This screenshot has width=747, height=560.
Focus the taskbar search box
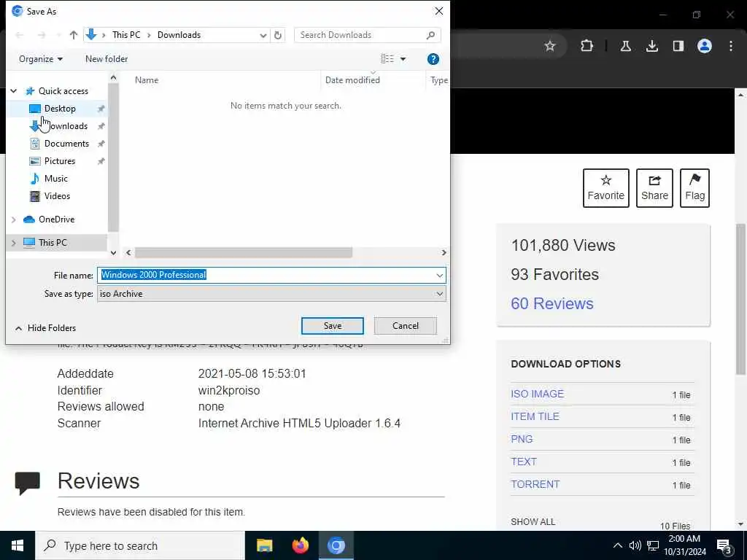140,545
